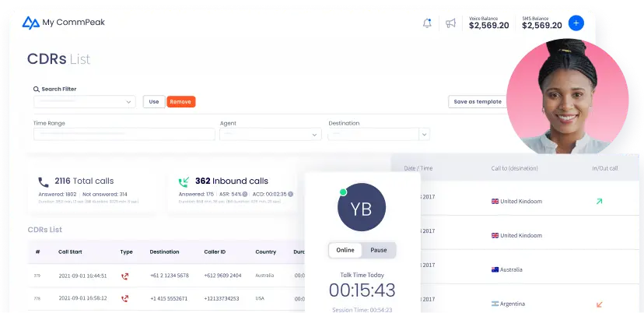
Task: Open the Destination dropdown arrow
Action: click(424, 135)
